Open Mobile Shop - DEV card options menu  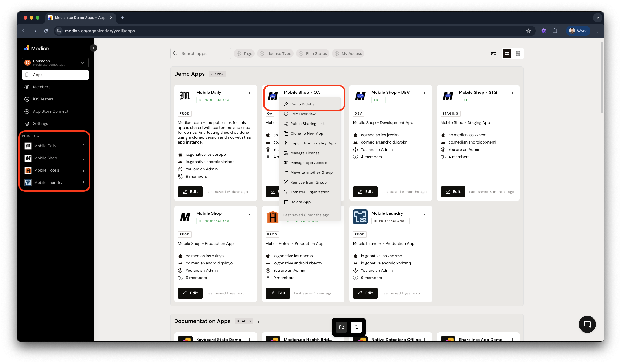point(425,92)
